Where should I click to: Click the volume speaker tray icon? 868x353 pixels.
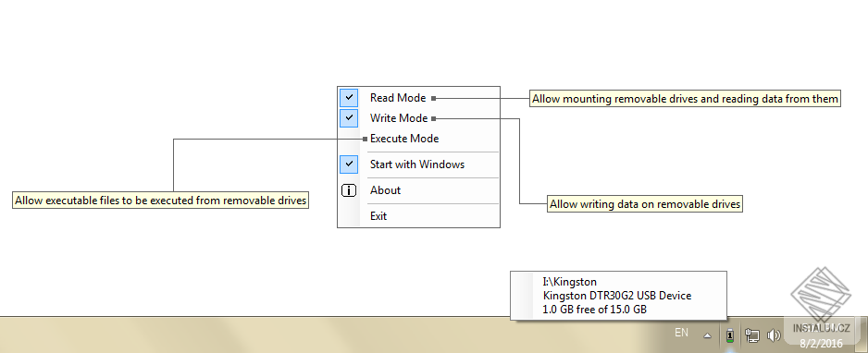[773, 335]
